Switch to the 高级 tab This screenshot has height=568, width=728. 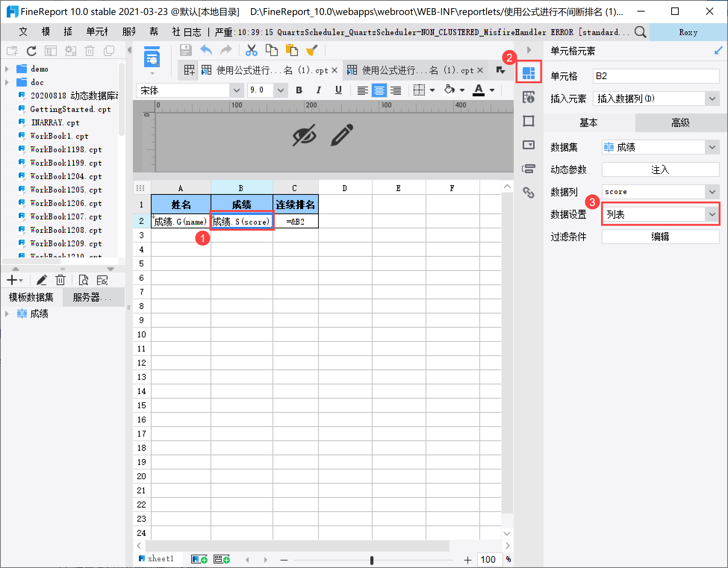click(x=680, y=122)
